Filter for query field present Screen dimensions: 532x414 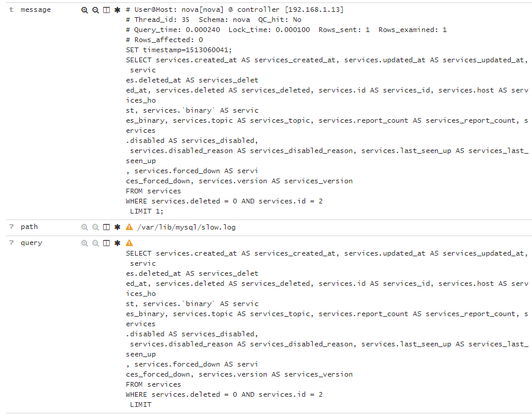point(117,243)
